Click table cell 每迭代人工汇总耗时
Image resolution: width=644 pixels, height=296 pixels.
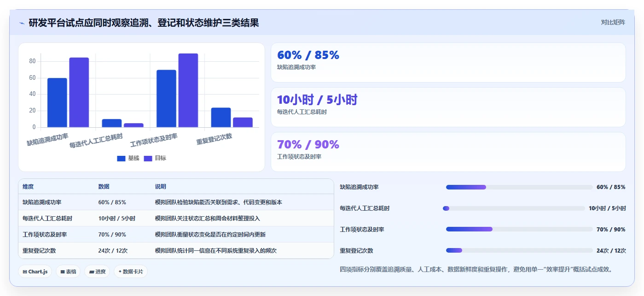tap(47, 218)
